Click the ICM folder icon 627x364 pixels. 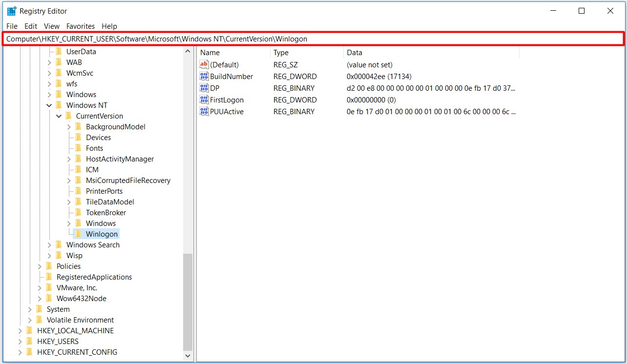[x=78, y=169]
